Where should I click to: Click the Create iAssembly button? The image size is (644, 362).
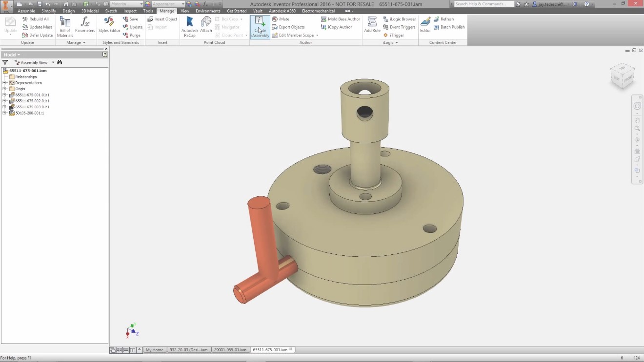260,27
